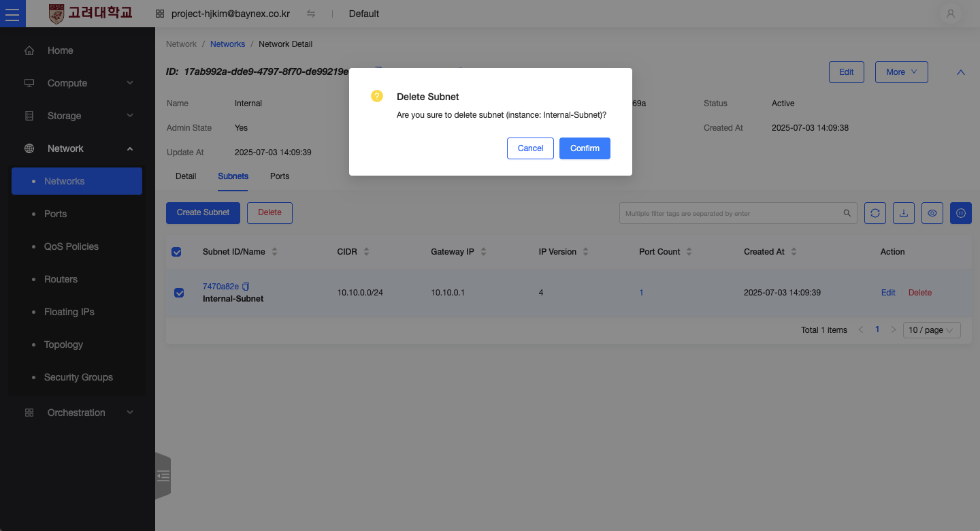Switch to the Detail tab

pos(186,176)
